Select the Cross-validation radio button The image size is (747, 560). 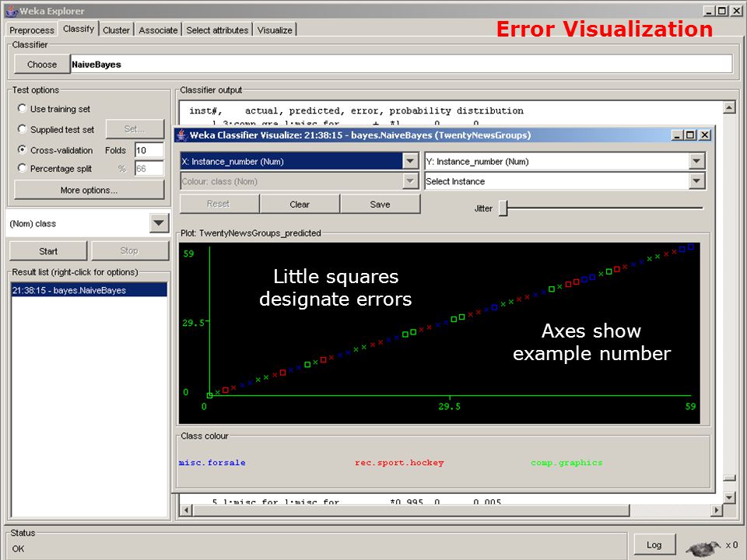[22, 149]
